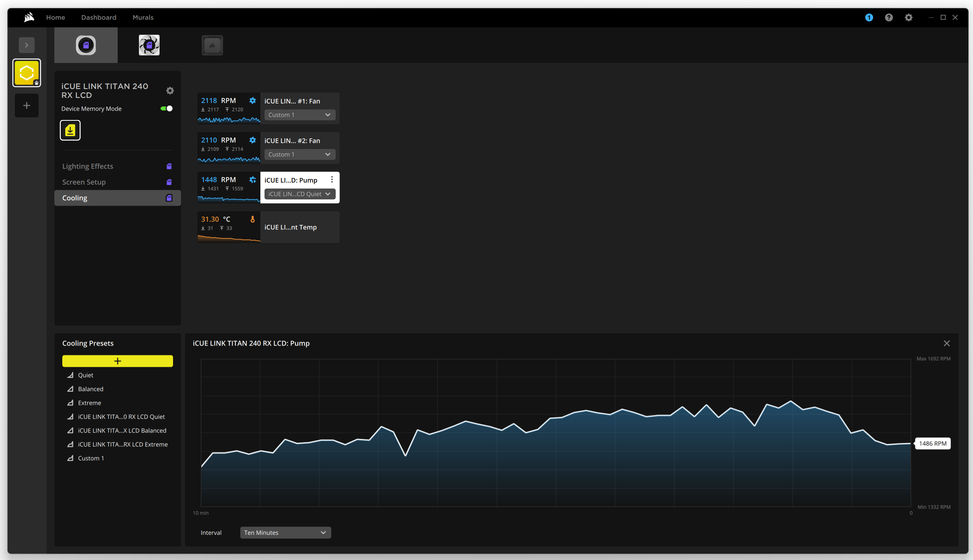The image size is (973, 560).
Task: Toggle Device Memory Mode switch
Action: point(166,108)
